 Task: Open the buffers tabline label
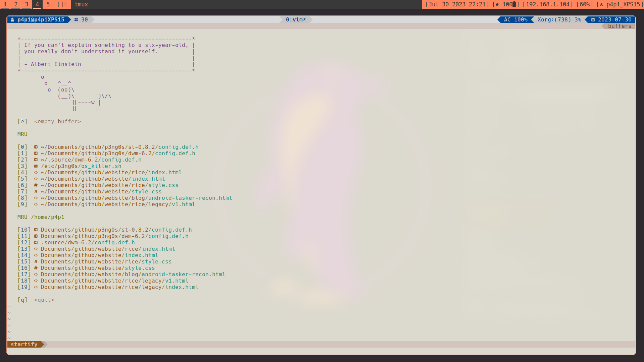pos(619,26)
